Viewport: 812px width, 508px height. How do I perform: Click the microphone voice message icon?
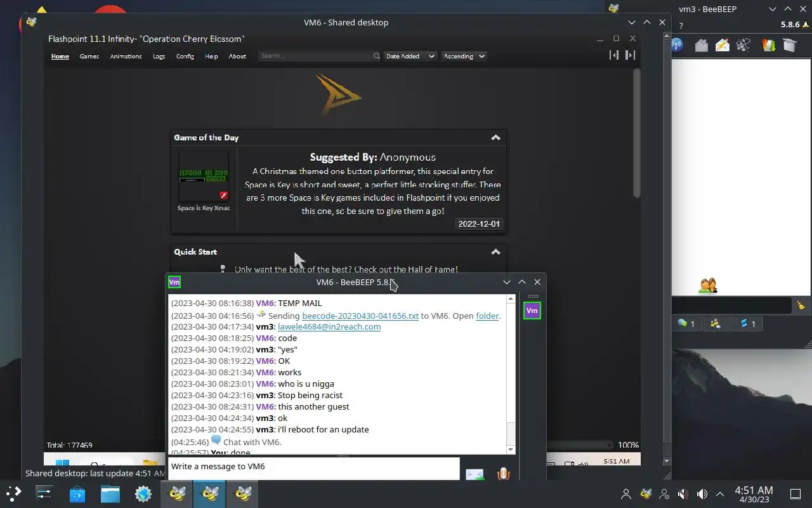(x=503, y=474)
